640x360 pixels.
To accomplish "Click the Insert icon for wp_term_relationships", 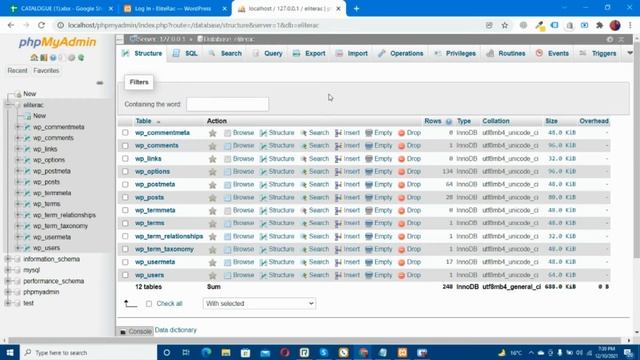I will coord(338,237).
